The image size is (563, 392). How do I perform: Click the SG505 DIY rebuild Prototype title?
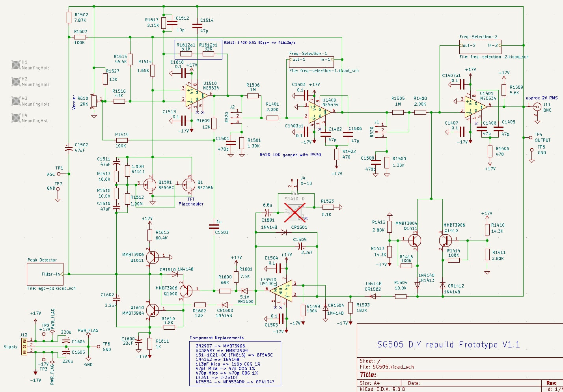coord(449,345)
